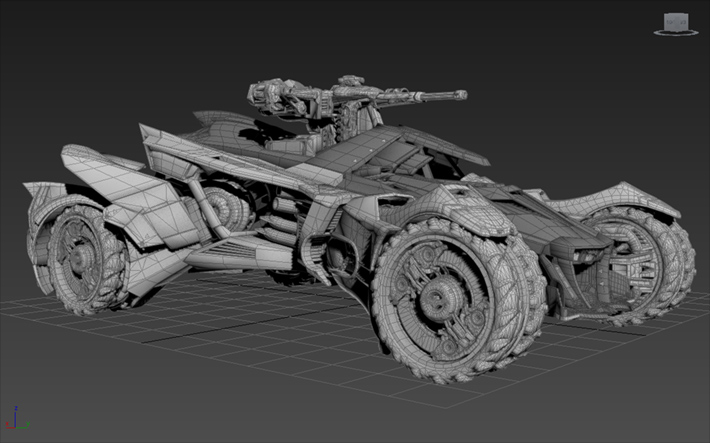Click the ViewCube cube face
Image resolution: width=710 pixels, height=443 pixels.
[x=676, y=22]
